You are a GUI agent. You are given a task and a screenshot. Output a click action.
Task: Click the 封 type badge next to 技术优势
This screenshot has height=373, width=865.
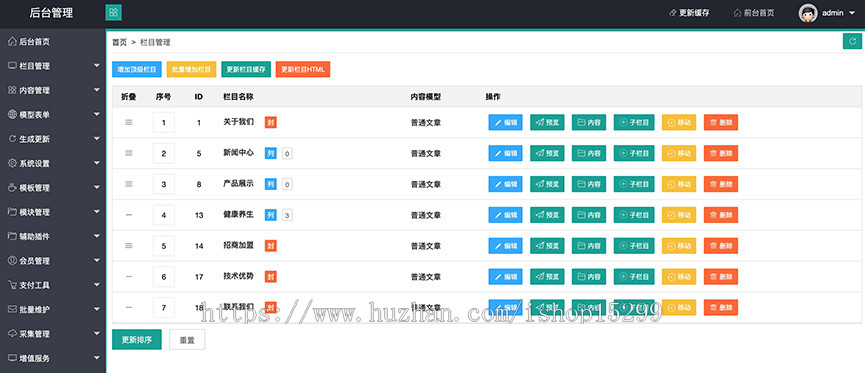(270, 277)
